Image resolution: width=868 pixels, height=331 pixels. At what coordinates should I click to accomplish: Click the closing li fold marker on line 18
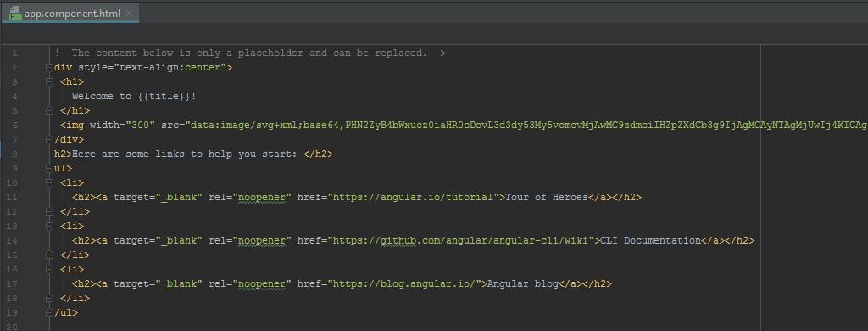49,298
